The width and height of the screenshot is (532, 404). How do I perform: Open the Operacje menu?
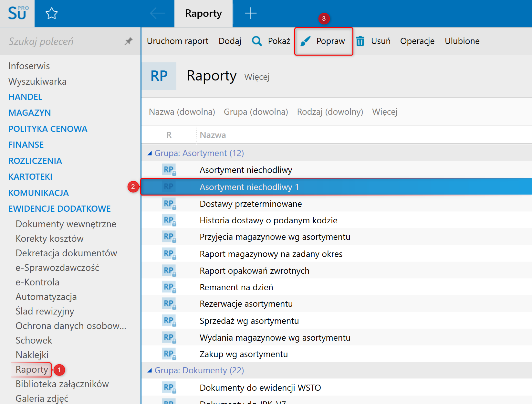point(417,41)
